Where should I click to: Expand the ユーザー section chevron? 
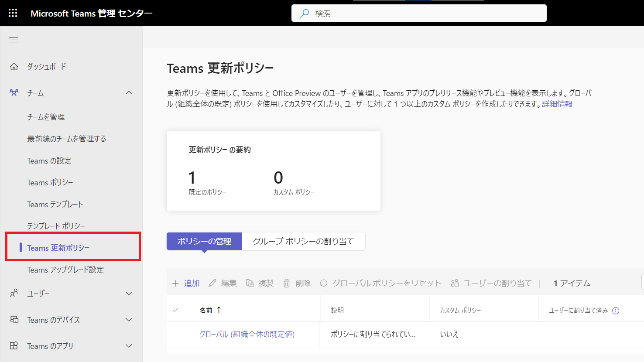(x=129, y=294)
